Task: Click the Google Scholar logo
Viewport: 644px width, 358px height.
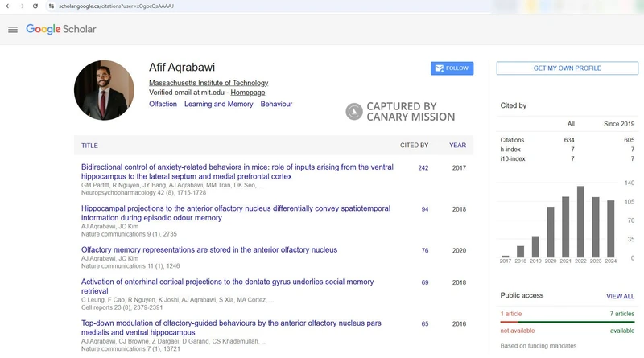Action: 61,29
